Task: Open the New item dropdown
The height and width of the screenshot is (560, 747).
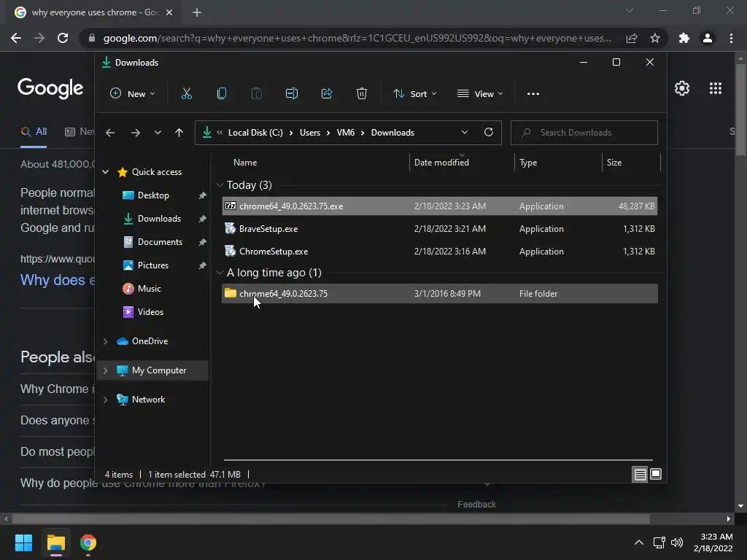Action: 133,94
